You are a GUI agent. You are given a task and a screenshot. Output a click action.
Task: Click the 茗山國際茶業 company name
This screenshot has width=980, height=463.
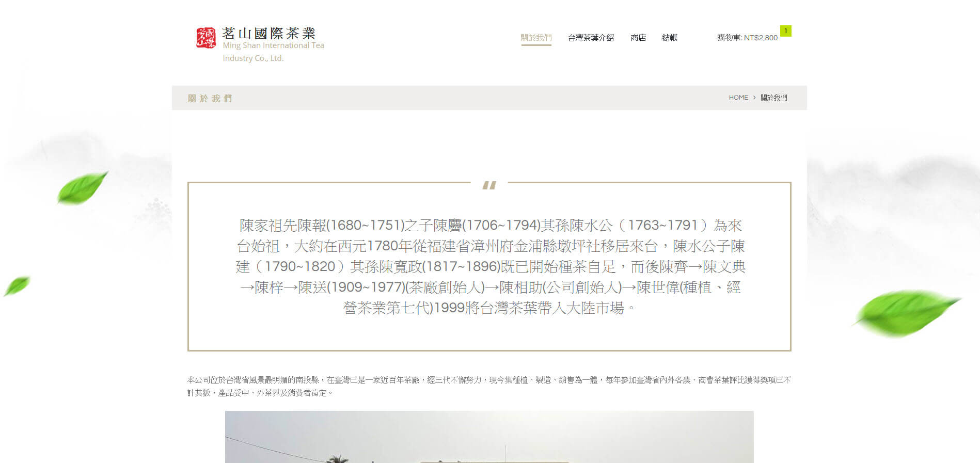click(x=268, y=34)
